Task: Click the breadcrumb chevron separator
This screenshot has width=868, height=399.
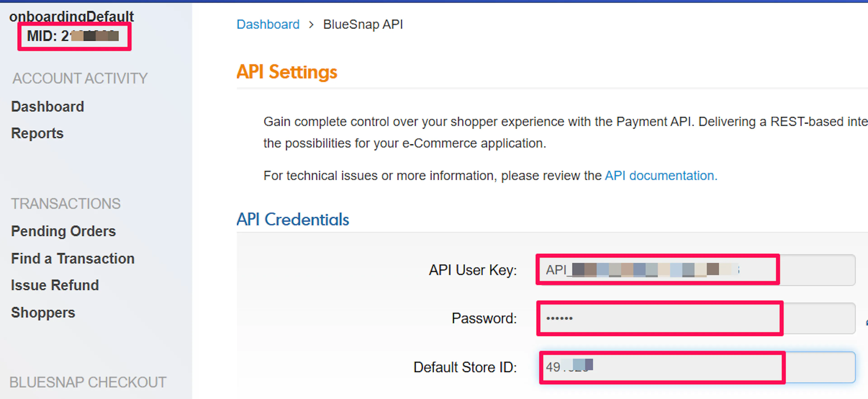Action: 311,25
